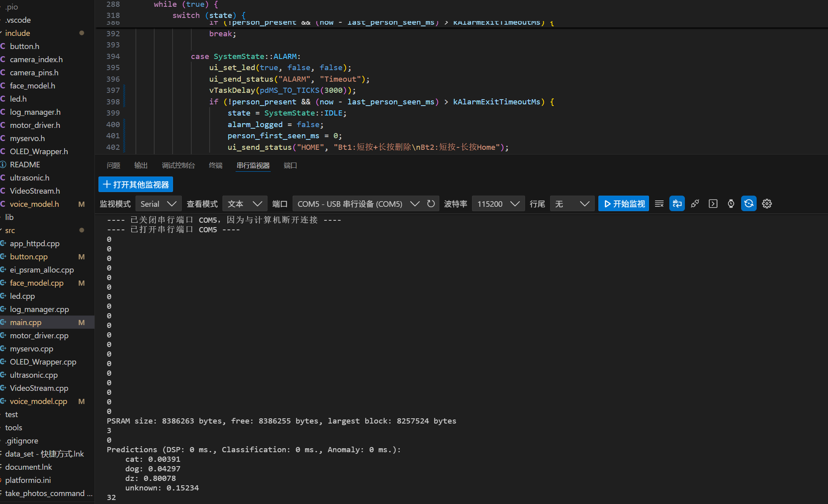Switch to the 终端 terminal tab

(215, 165)
